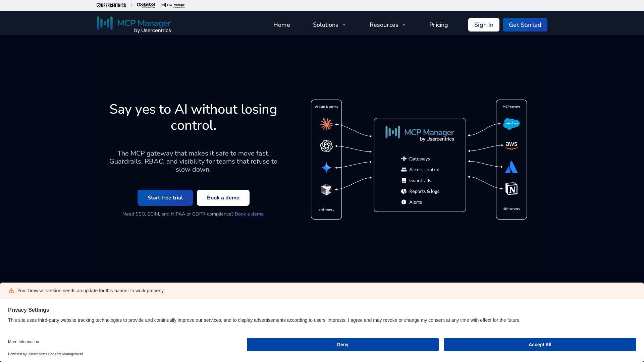Click the MCP gateway description paragraph
This screenshot has height=362, width=644.
pos(194,162)
